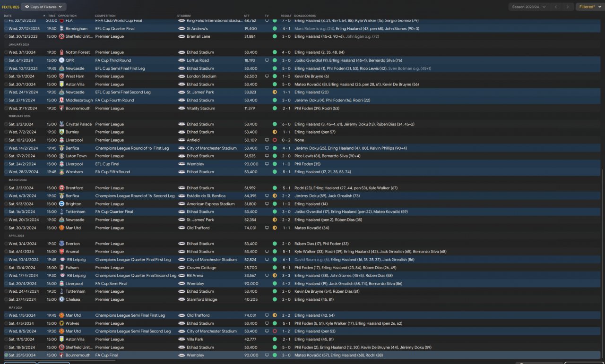Click the 6 - 0 result against Crystal Palace
Screen dimensions: 605x364
(x=286, y=124)
